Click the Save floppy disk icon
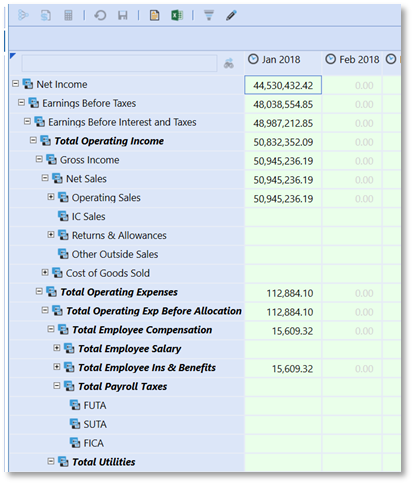Image resolution: width=413 pixels, height=484 pixels. tap(123, 15)
